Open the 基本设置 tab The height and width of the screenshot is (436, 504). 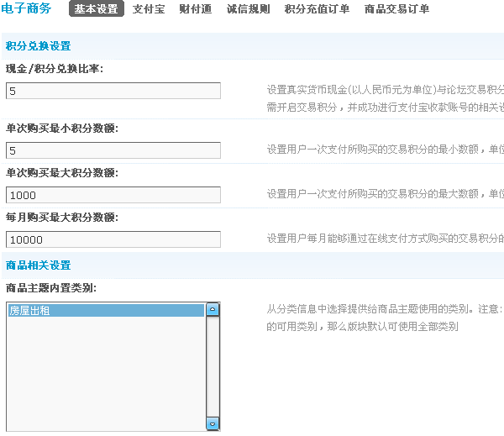(x=97, y=8)
